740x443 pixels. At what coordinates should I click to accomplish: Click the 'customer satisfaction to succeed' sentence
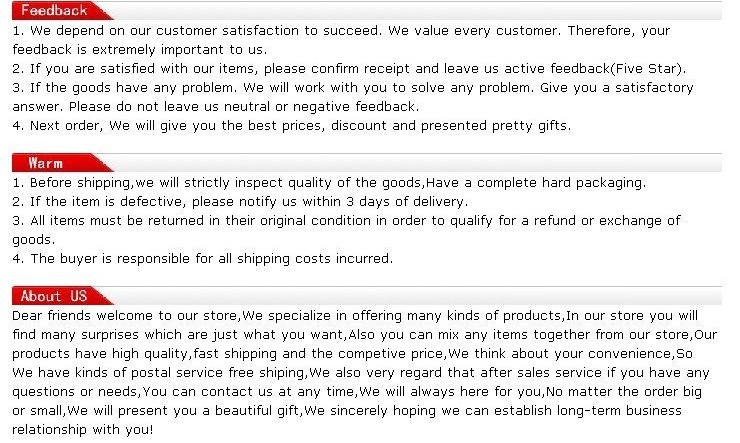268,31
